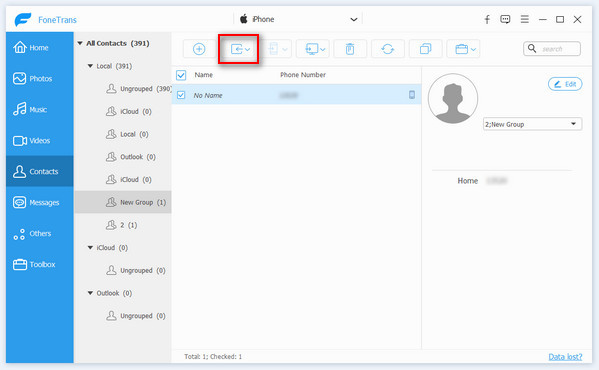This screenshot has width=599, height=370.
Task: Collapse the Local (391) tree node
Action: point(90,66)
